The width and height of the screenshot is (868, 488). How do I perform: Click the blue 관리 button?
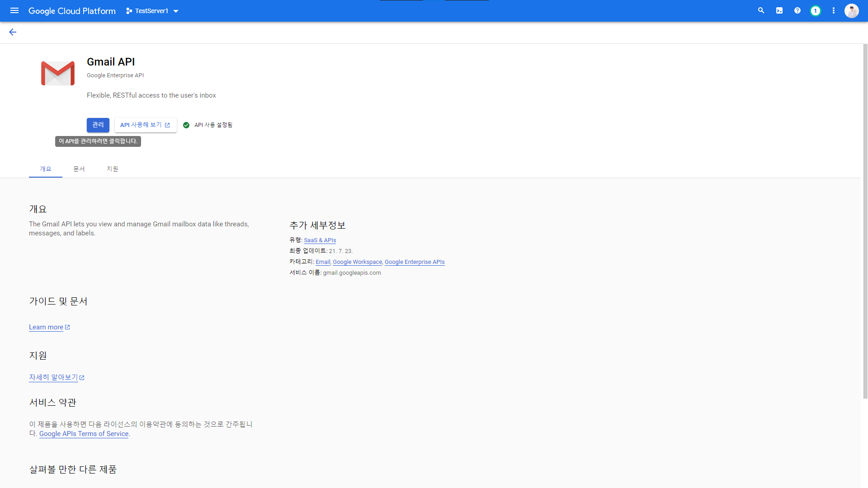tap(98, 125)
